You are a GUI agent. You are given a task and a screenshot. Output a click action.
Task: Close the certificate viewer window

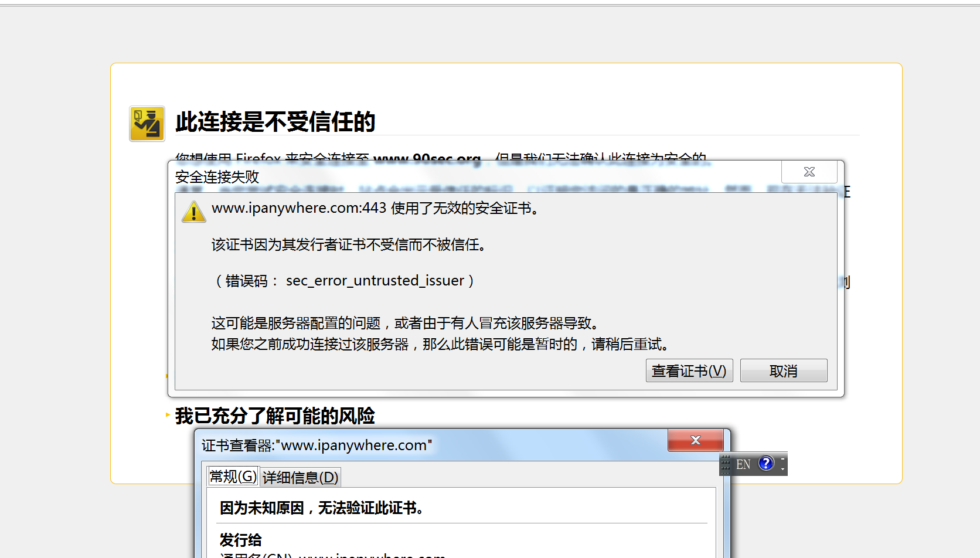(x=696, y=440)
